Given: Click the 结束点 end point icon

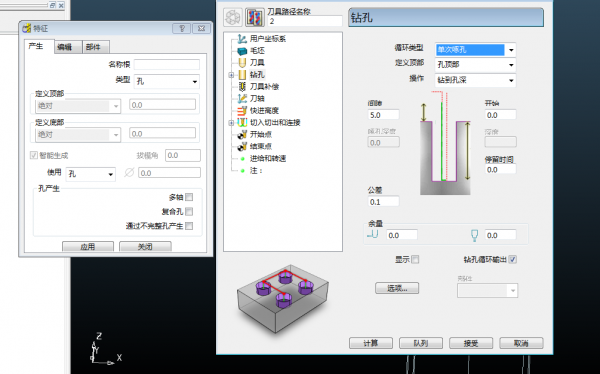Looking at the screenshot, I should (x=242, y=146).
